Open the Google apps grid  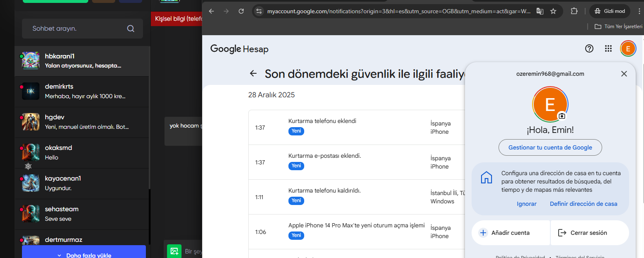click(608, 48)
